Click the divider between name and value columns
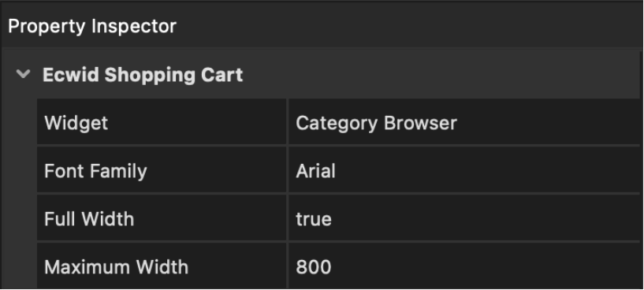The height and width of the screenshot is (290, 644). coord(288,193)
